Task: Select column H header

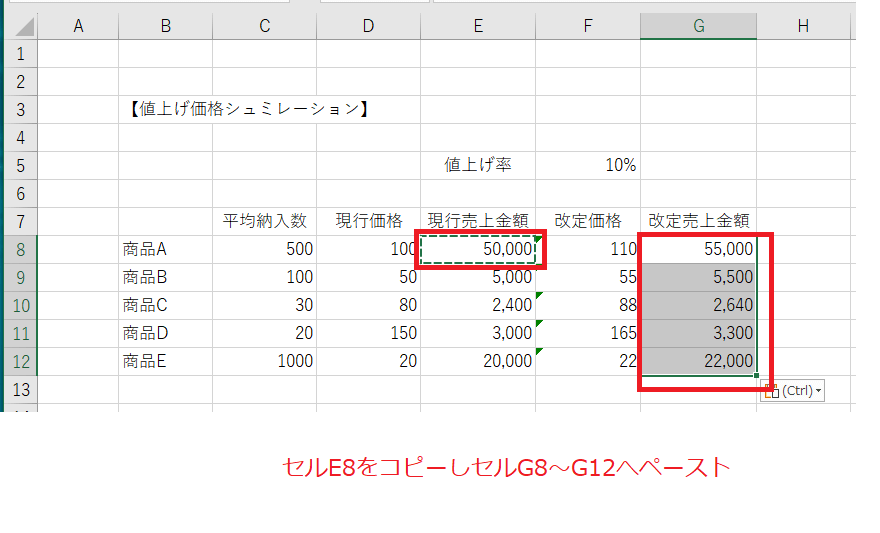Action: point(803,26)
